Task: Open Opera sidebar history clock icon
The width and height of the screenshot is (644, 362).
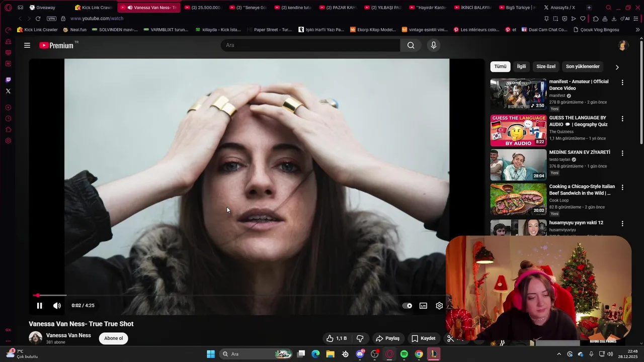Action: tap(8, 119)
